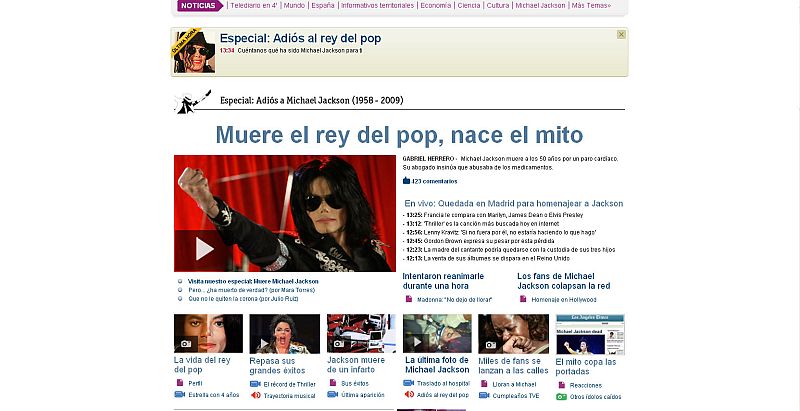800x411 pixels.
Task: Expand Más Temas in the navigation bar
Action: coord(591,6)
